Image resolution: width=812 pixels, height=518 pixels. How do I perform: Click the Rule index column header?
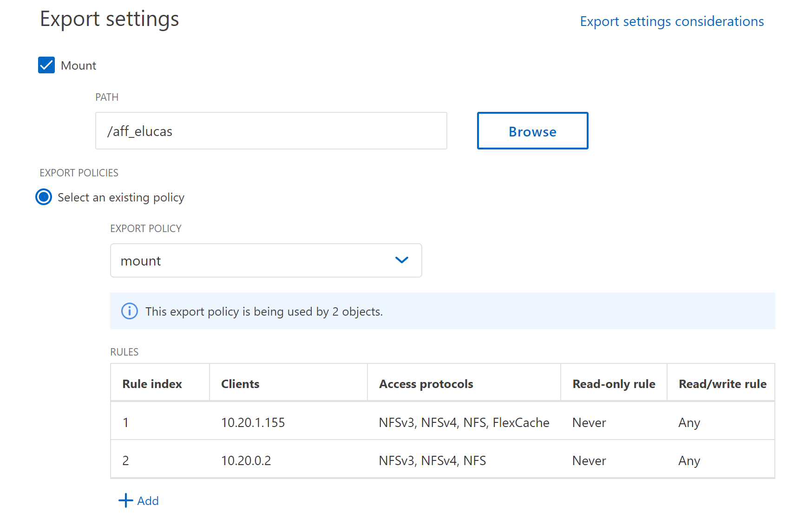tap(152, 384)
